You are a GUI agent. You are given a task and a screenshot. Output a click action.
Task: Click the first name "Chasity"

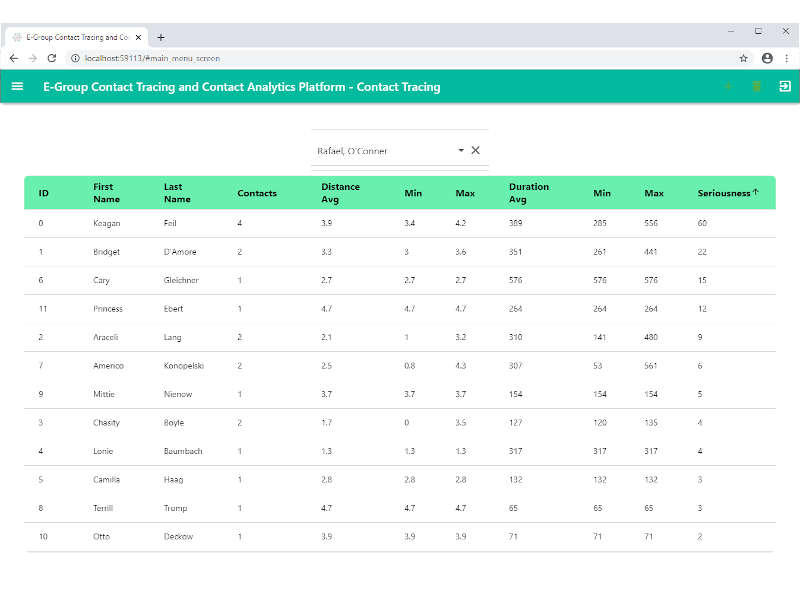tap(107, 422)
